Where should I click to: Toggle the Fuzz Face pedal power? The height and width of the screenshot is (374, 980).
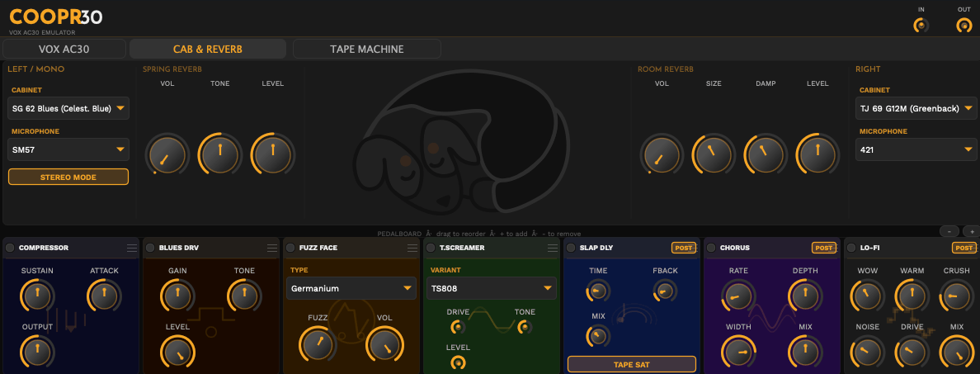coord(290,249)
